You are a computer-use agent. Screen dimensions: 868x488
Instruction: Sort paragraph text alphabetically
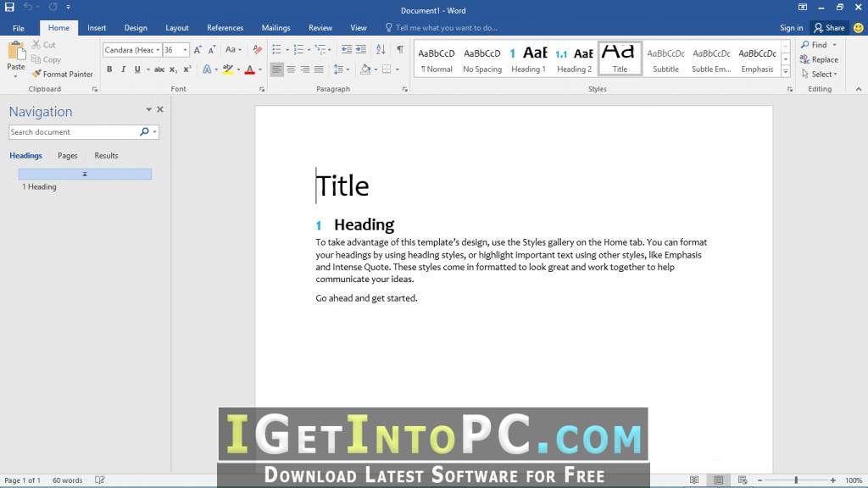pyautogui.click(x=381, y=50)
